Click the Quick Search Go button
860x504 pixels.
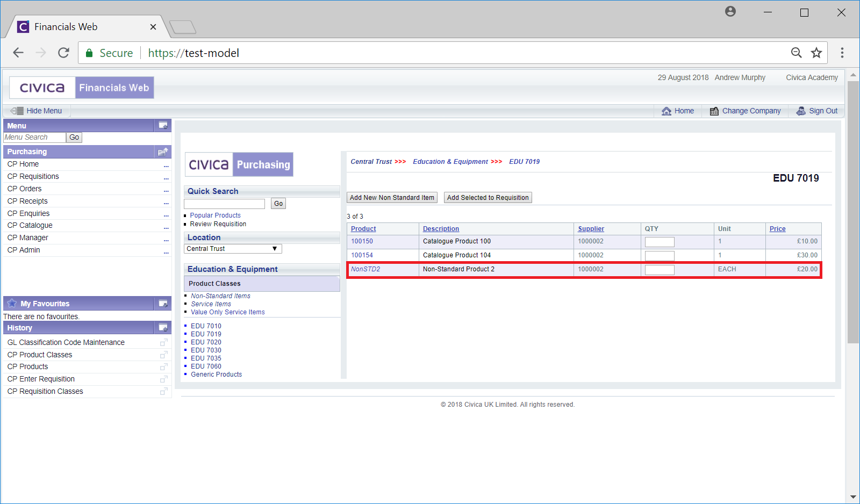(278, 204)
